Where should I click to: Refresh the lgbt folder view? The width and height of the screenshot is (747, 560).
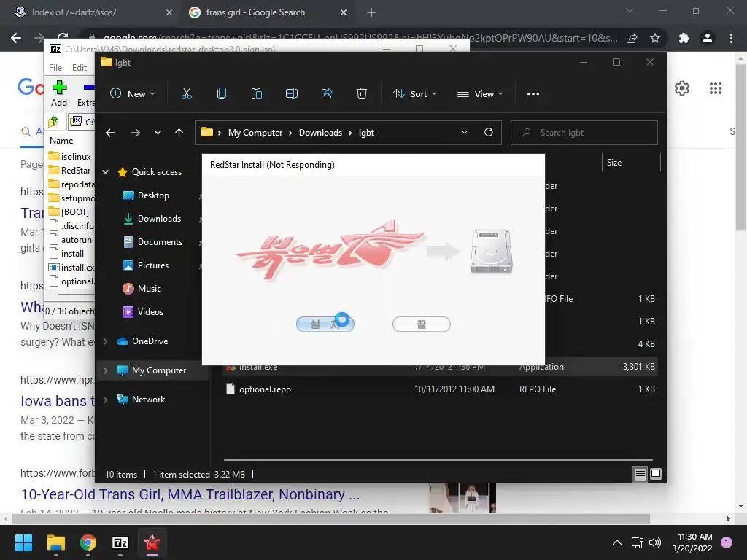[x=489, y=133]
